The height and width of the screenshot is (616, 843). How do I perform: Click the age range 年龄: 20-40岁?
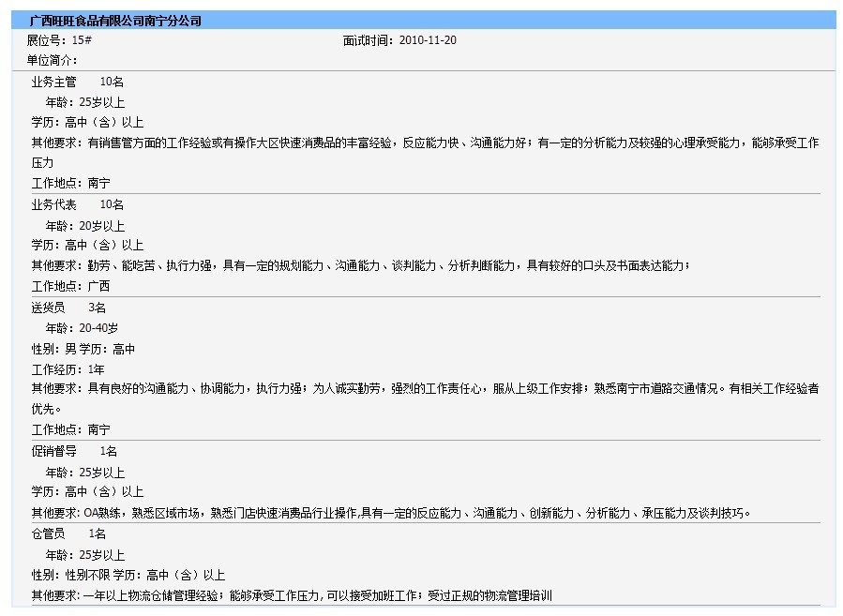[x=82, y=328]
